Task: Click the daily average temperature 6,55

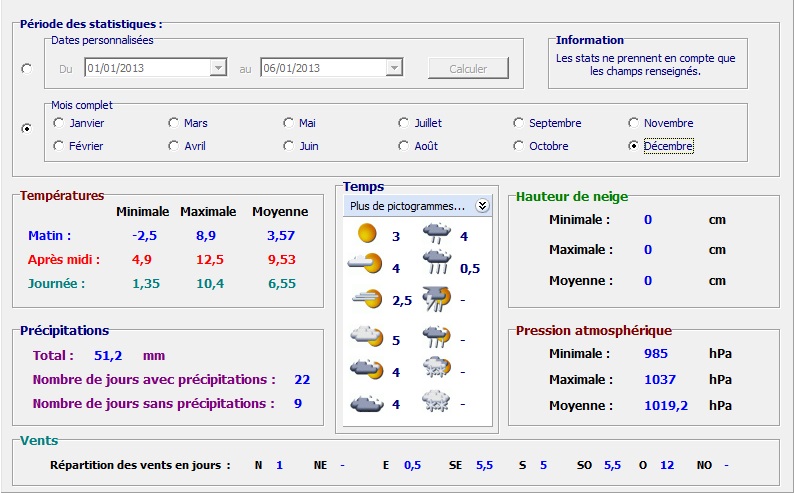Action: pos(282,283)
